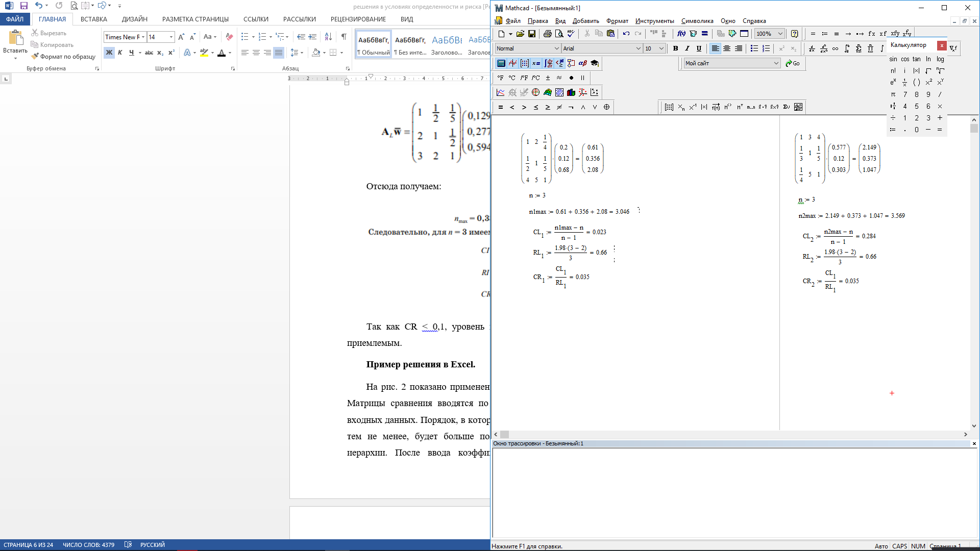
Task: Click Формат по образцу button
Action: [63, 57]
